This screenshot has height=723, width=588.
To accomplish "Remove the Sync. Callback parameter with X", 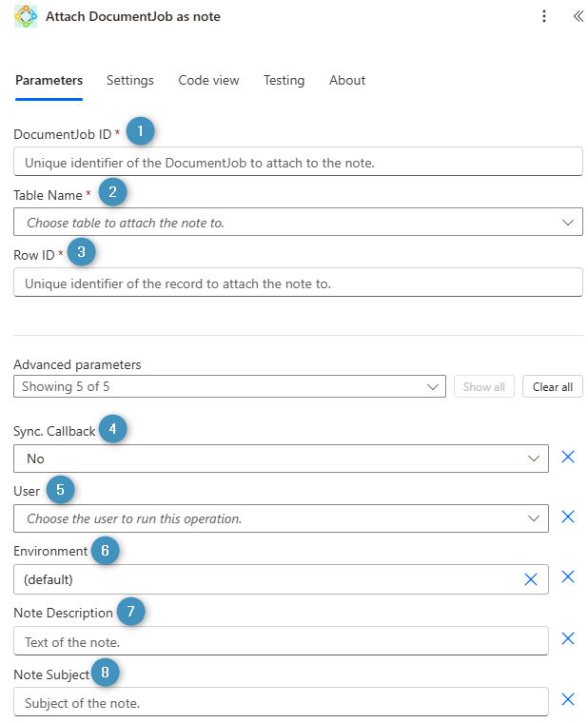I will click(568, 458).
